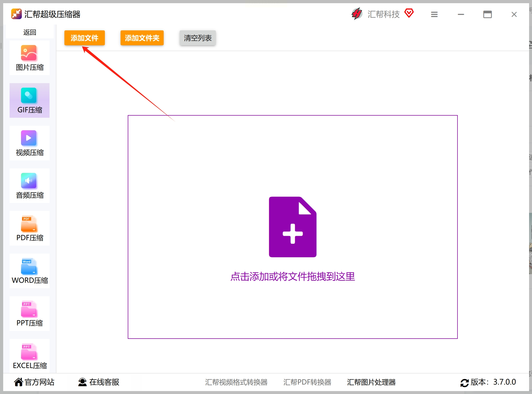Click the 返回 back item
The width and height of the screenshot is (532, 394).
pos(30,32)
